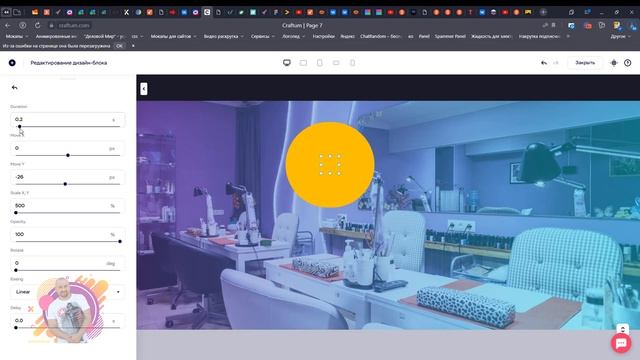Select the portrait tablet preview icon
This screenshot has height=360, width=640.
320,63
